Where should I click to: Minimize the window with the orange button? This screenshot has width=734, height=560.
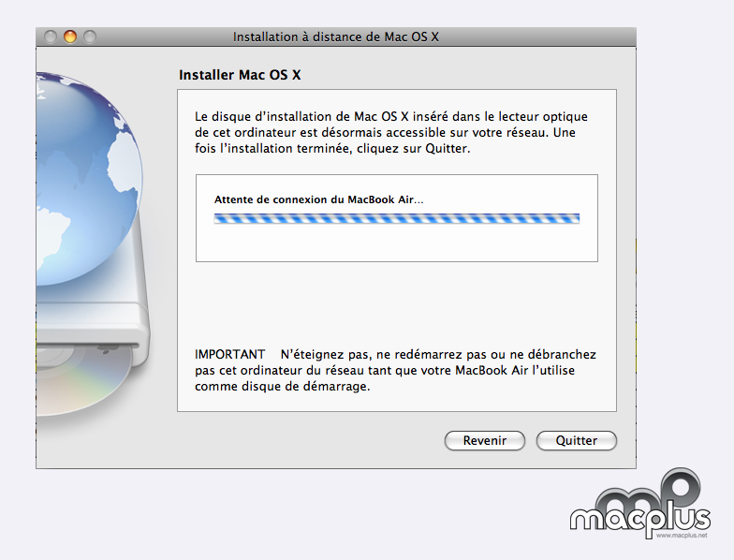[x=69, y=37]
